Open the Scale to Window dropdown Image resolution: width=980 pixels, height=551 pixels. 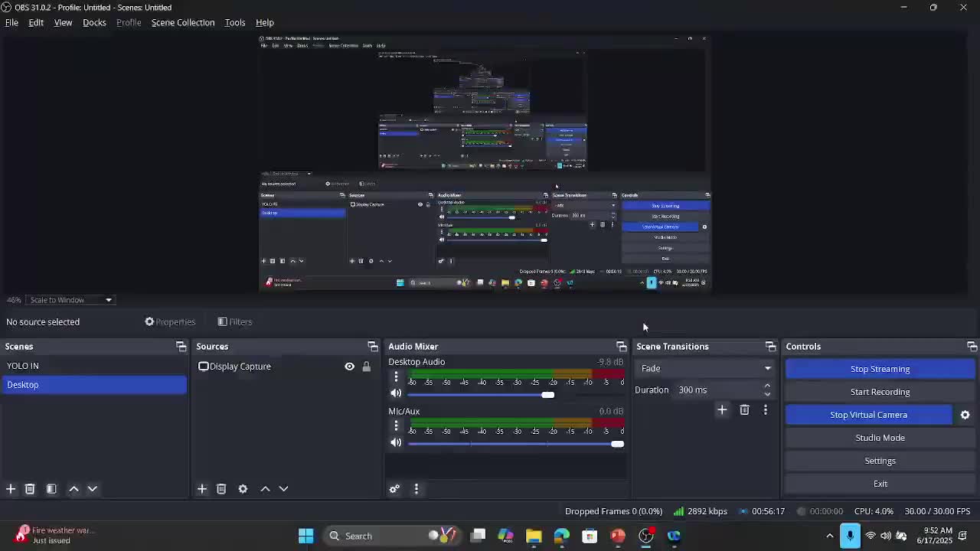tap(70, 300)
